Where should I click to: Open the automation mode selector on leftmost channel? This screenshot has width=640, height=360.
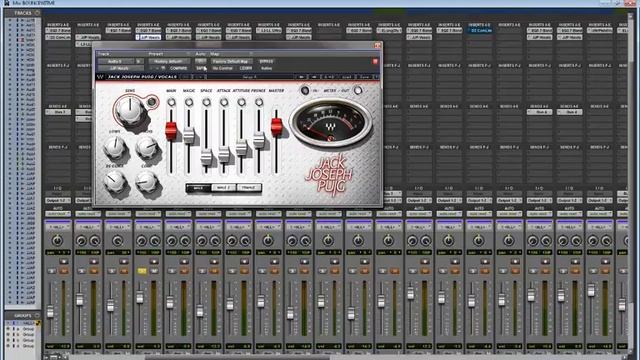(x=58, y=214)
